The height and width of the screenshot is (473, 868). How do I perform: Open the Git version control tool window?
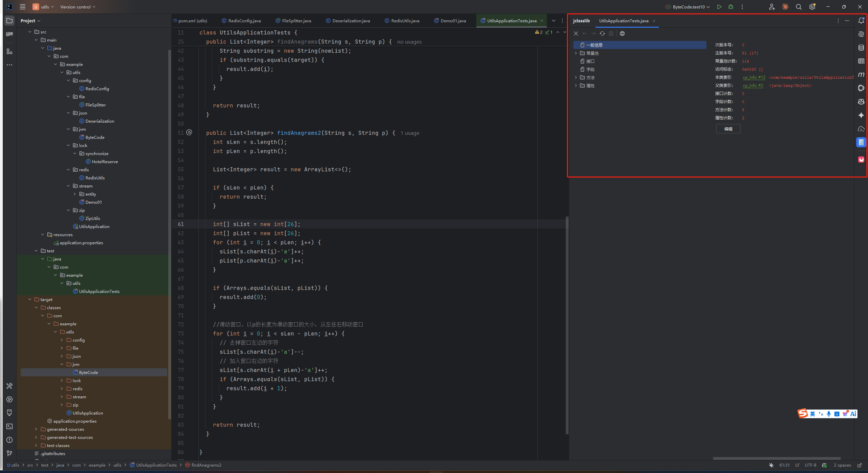click(x=9, y=453)
